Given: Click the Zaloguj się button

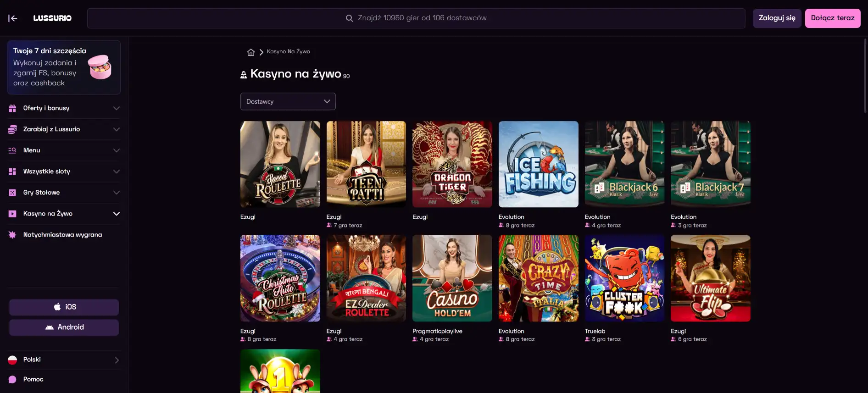Looking at the screenshot, I should [x=777, y=18].
